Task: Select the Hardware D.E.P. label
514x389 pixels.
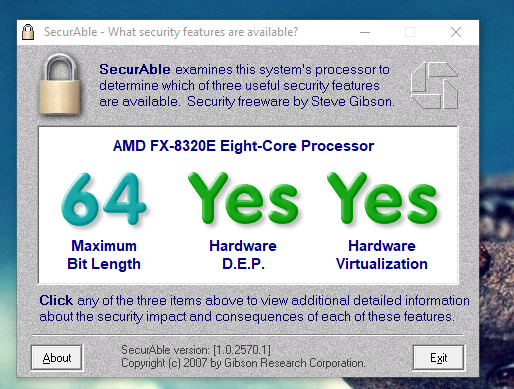Action: (243, 255)
